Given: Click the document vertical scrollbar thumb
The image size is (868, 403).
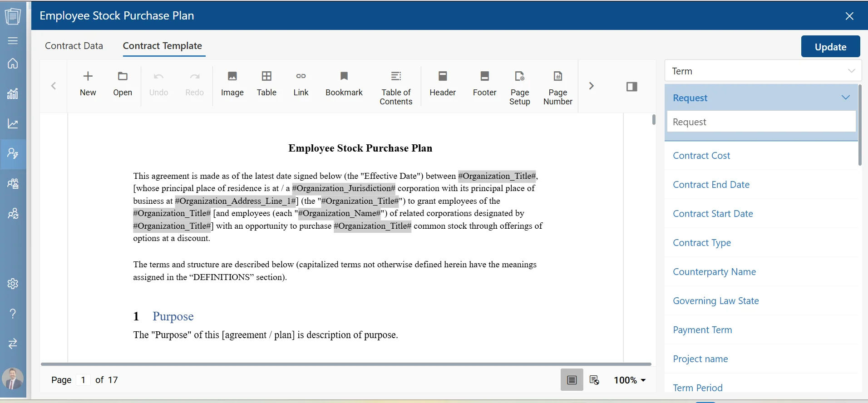Looking at the screenshot, I should click(x=654, y=119).
